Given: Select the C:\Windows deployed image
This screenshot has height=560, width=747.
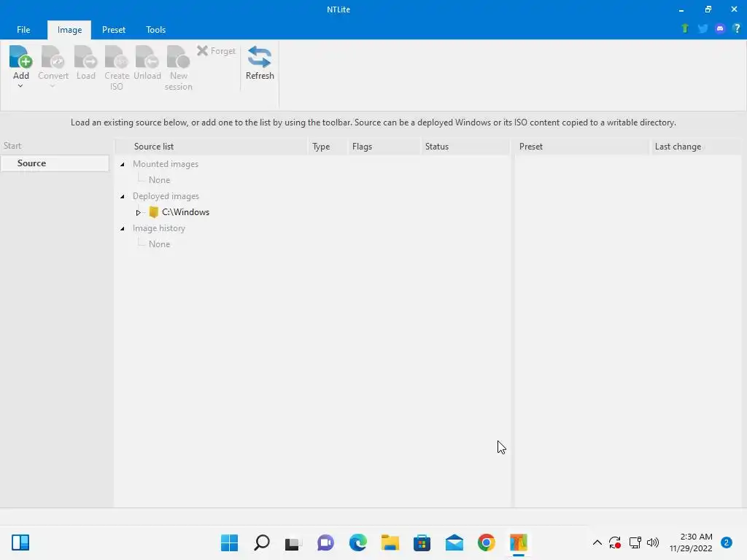Looking at the screenshot, I should [185, 212].
